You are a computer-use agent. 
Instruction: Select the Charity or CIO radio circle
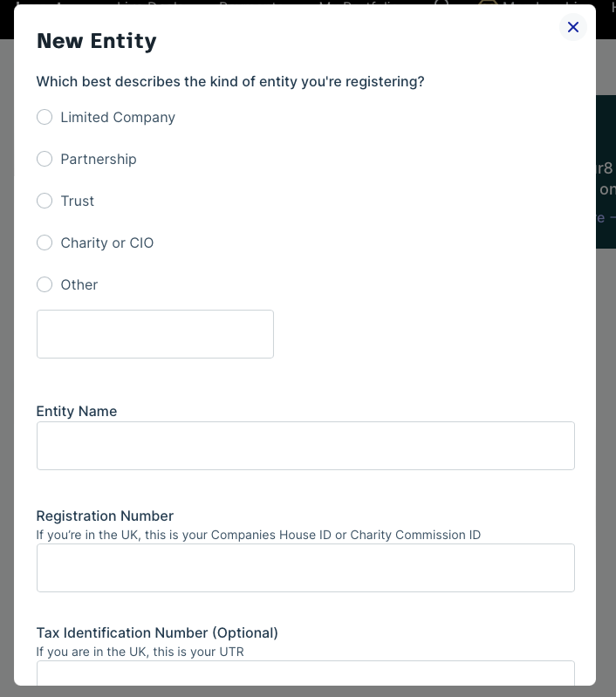(x=44, y=243)
